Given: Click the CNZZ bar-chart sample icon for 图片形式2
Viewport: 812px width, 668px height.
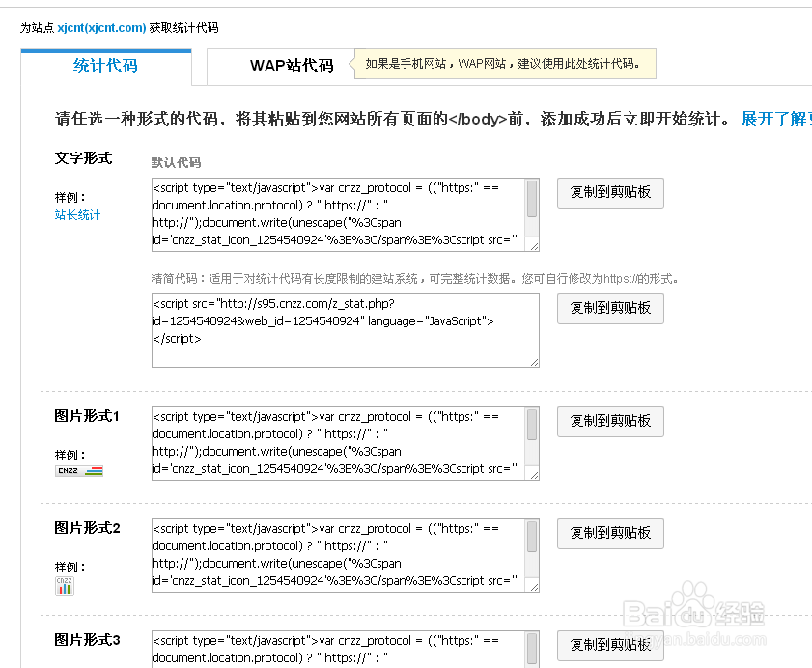Looking at the screenshot, I should [x=65, y=586].
